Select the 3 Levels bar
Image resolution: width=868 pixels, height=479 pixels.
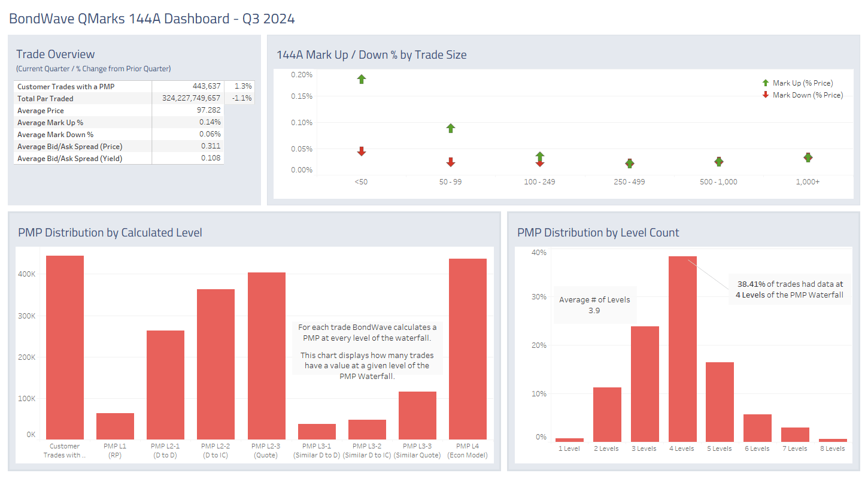point(645,384)
